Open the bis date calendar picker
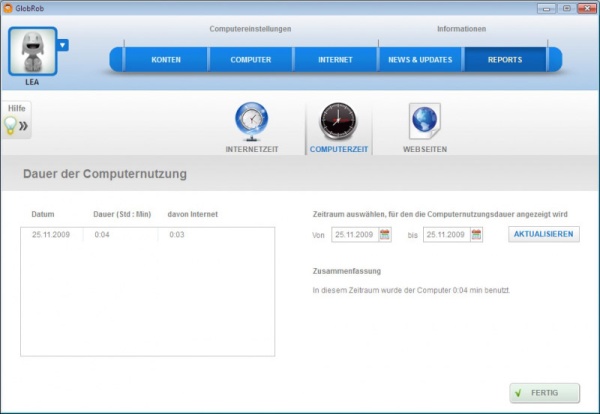The image size is (600, 414). tap(476, 235)
